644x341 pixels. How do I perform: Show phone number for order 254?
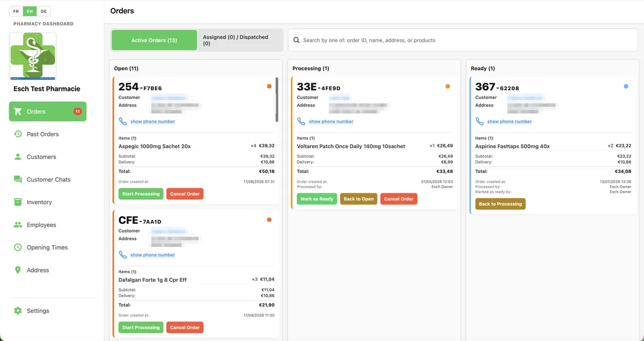(x=152, y=122)
